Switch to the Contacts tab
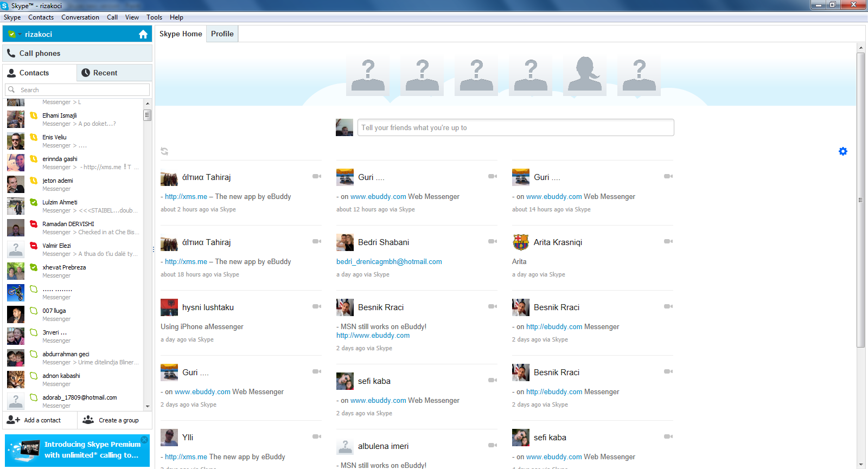 coord(40,73)
